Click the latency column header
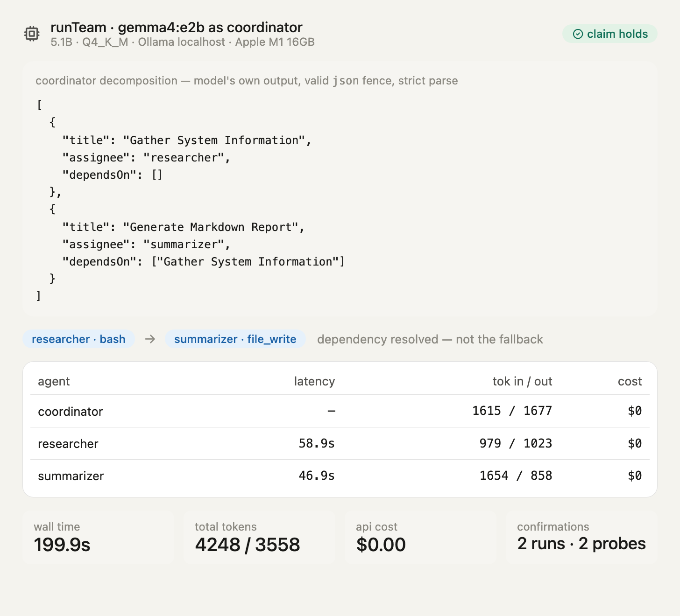 click(314, 381)
